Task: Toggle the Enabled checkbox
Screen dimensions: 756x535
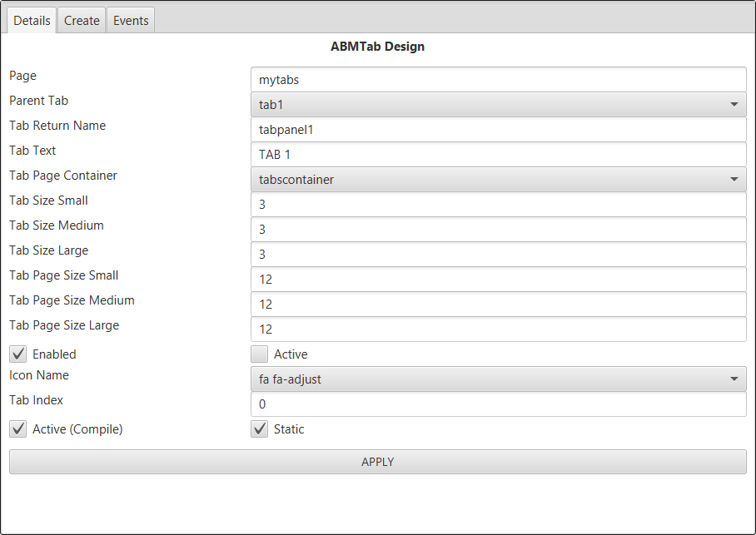Action: (x=17, y=354)
